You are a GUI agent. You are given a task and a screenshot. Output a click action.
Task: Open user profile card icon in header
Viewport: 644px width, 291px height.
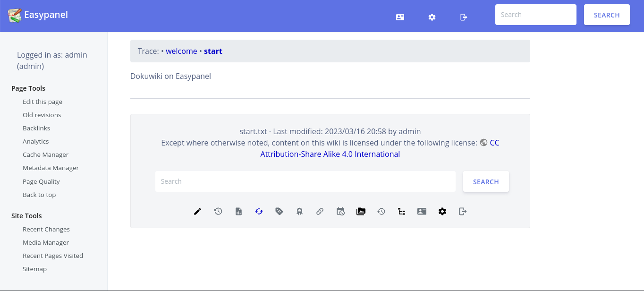click(400, 17)
